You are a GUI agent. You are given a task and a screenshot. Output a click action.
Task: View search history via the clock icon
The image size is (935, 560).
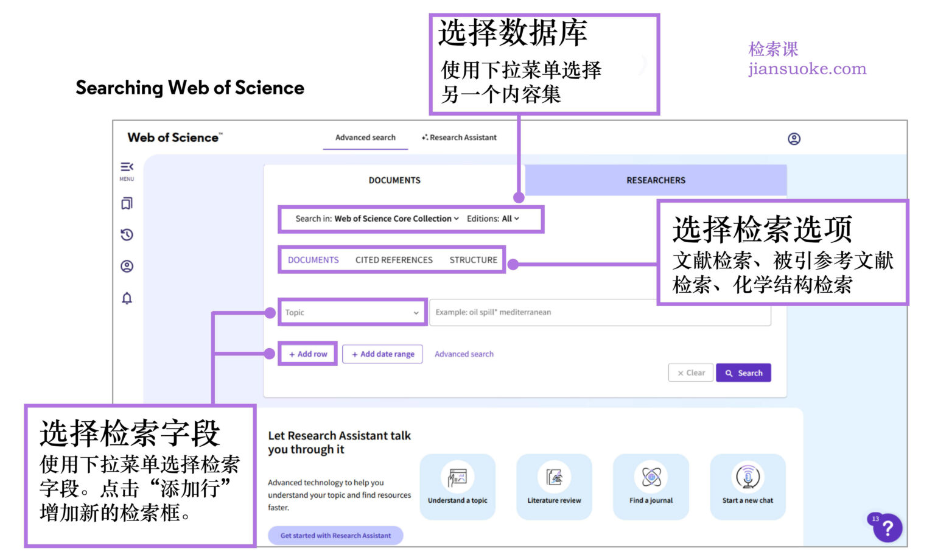click(127, 234)
